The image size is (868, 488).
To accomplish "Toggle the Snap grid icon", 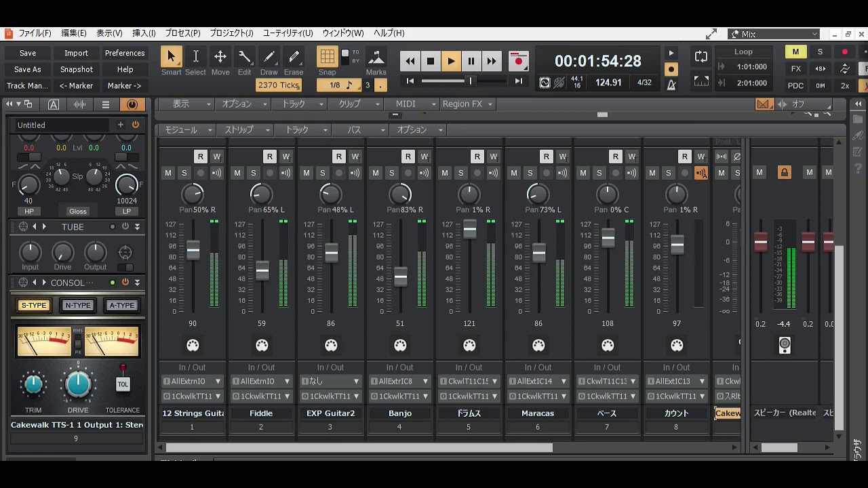I will point(327,57).
